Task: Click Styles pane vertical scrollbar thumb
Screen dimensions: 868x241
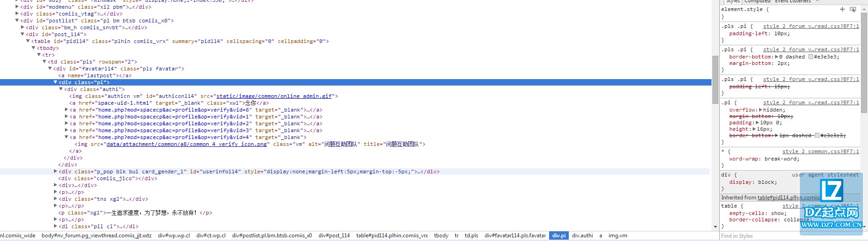Action: pyautogui.click(x=864, y=63)
